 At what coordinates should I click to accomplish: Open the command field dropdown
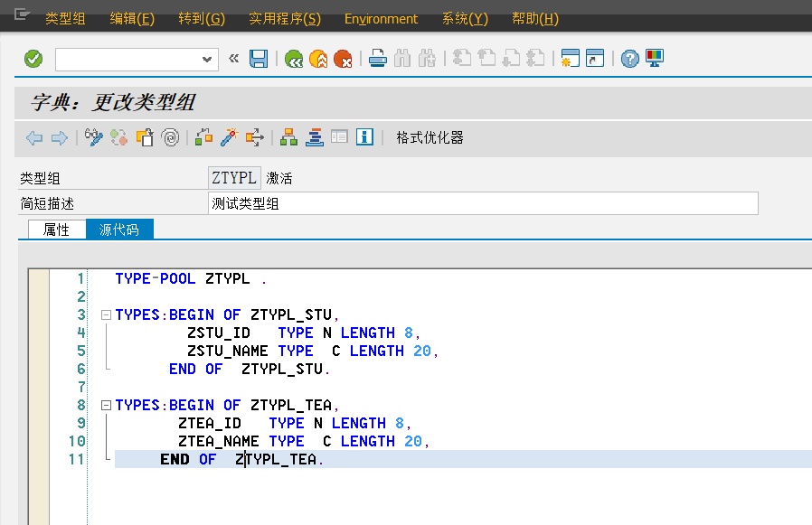[208, 58]
